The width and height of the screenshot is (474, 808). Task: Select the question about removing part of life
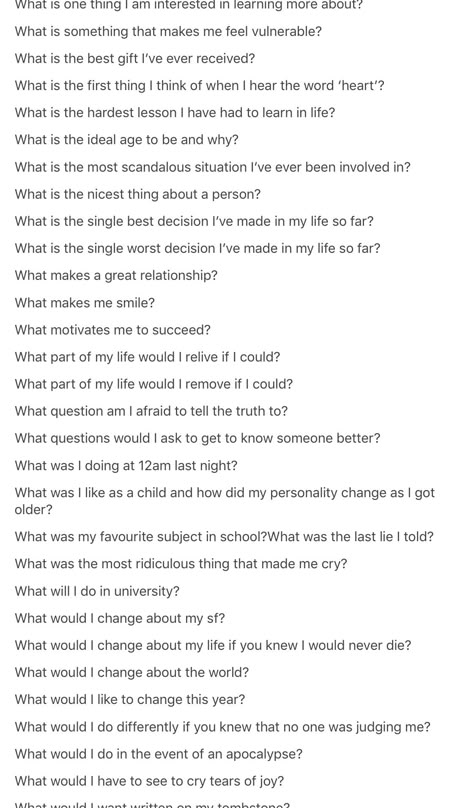154,384
